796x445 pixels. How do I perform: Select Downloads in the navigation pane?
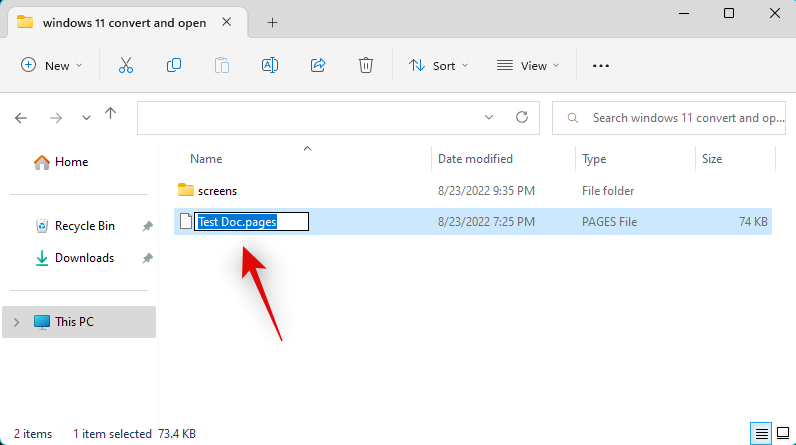(x=84, y=258)
